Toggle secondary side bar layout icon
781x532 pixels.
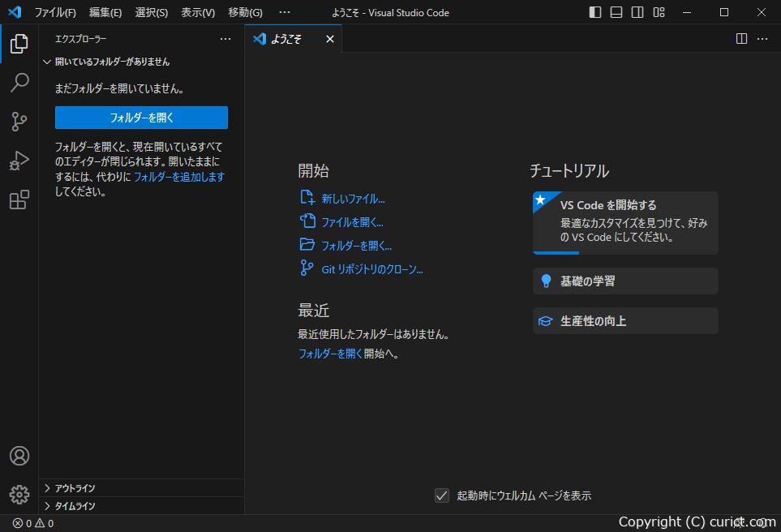click(x=637, y=12)
